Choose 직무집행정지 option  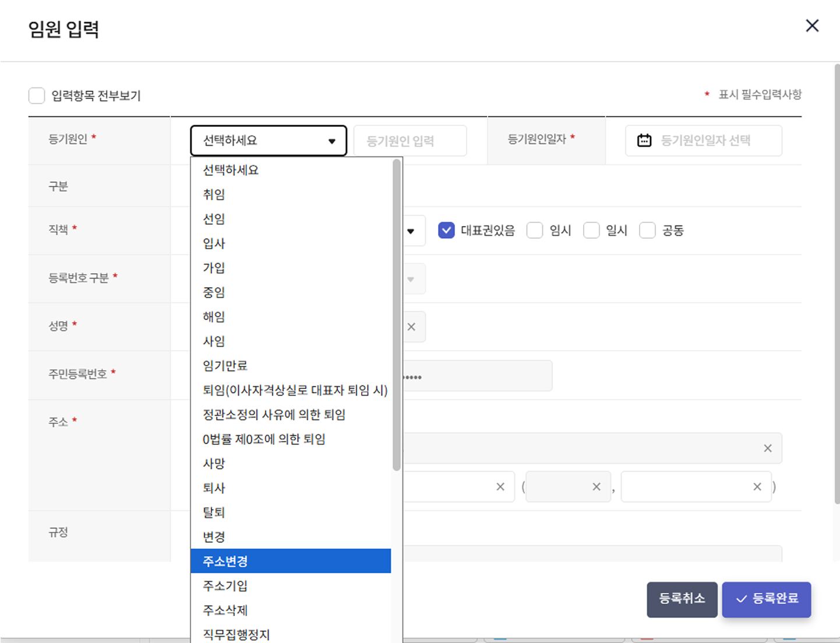point(291,634)
